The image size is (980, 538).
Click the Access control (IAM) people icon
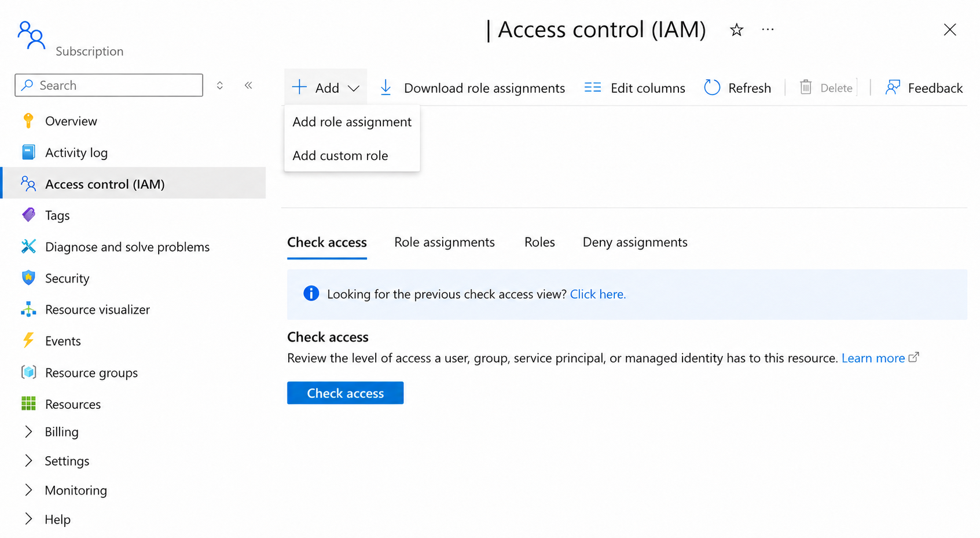pos(28,184)
